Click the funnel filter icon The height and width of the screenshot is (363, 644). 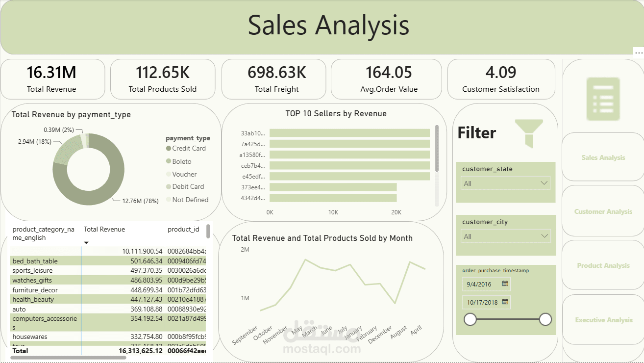point(529,134)
